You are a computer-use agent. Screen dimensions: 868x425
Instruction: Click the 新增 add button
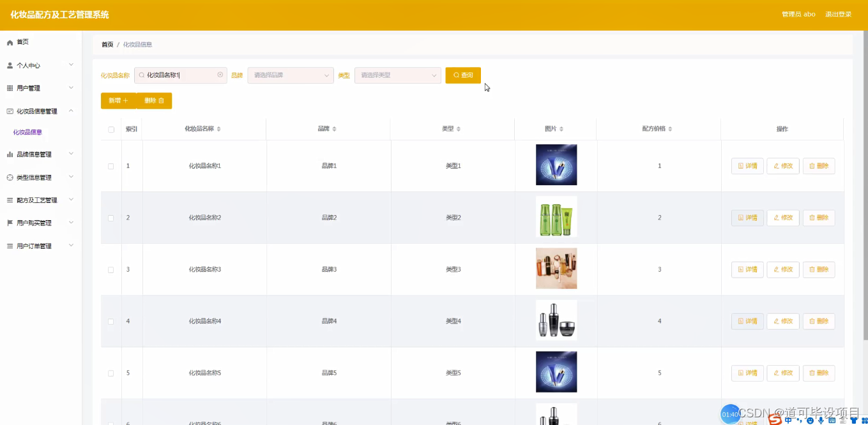point(118,101)
